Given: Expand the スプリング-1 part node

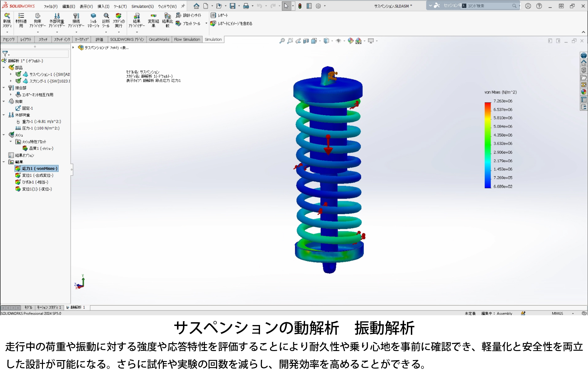Looking at the screenshot, I should tap(11, 81).
